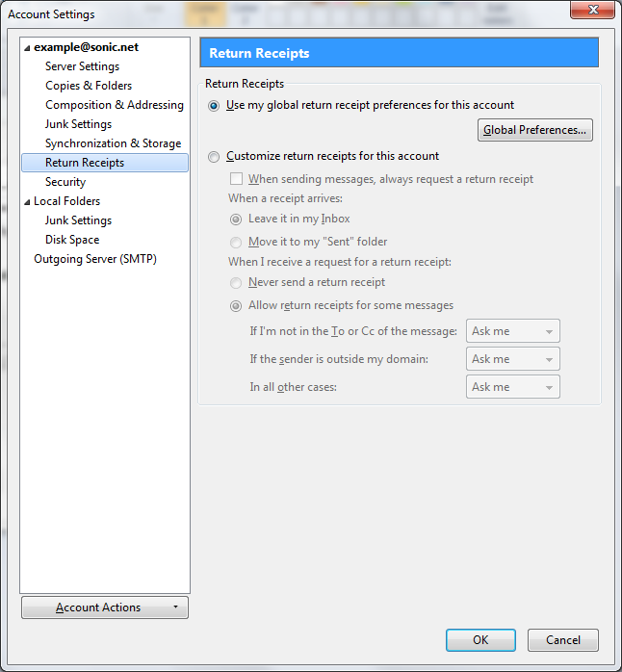Viewport: 622px width, 672px height.
Task: Open the Account Actions menu
Action: [104, 607]
